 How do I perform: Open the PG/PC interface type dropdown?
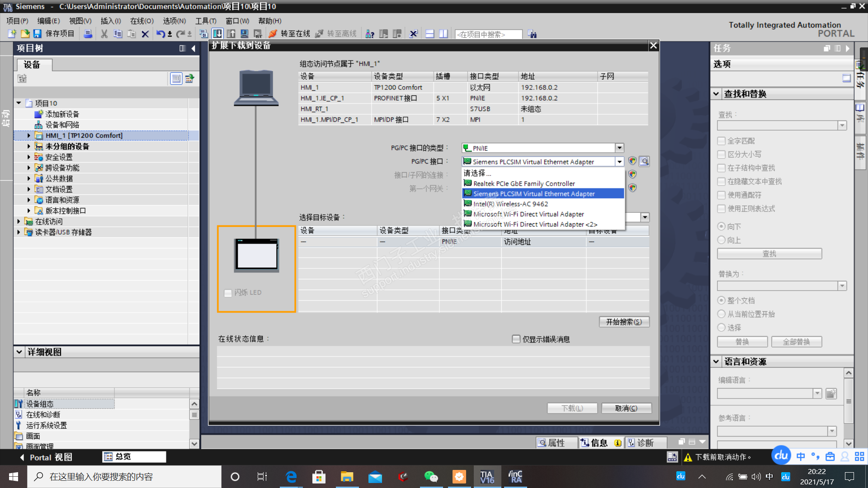click(619, 148)
